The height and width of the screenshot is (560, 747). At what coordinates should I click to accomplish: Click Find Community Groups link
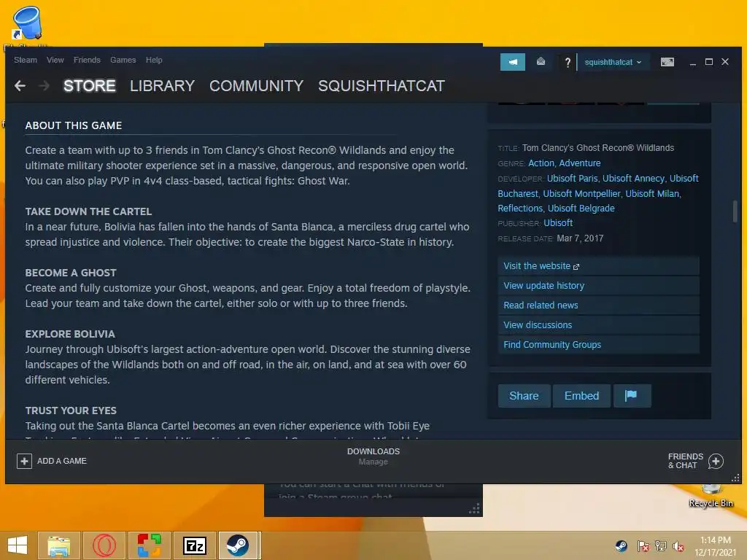click(x=598, y=344)
